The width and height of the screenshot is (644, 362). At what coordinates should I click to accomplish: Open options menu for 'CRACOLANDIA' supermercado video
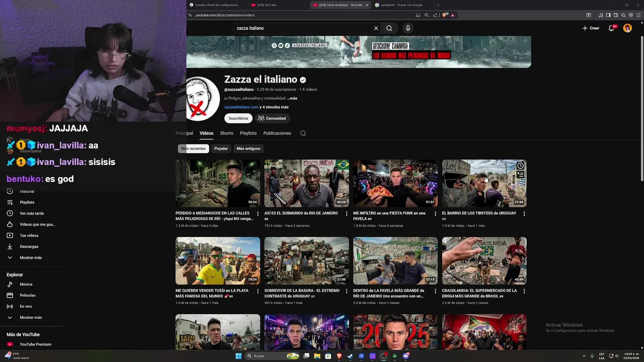[x=524, y=291]
